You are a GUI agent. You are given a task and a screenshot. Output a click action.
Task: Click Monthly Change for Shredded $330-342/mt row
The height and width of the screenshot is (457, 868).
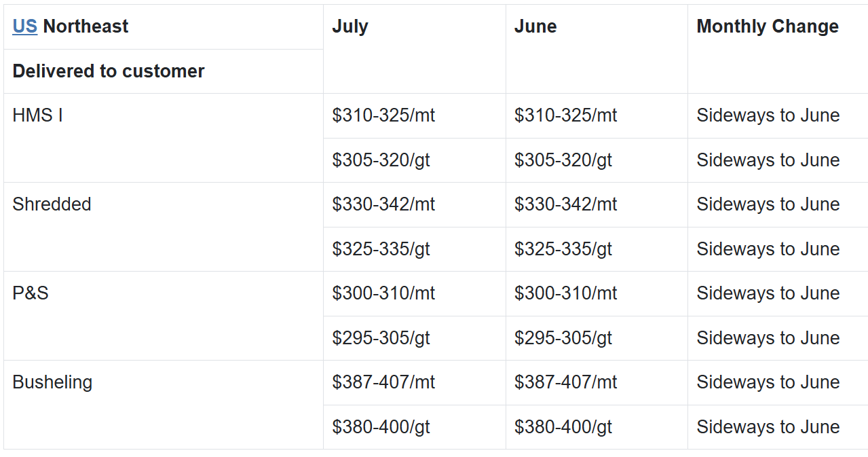(768, 204)
